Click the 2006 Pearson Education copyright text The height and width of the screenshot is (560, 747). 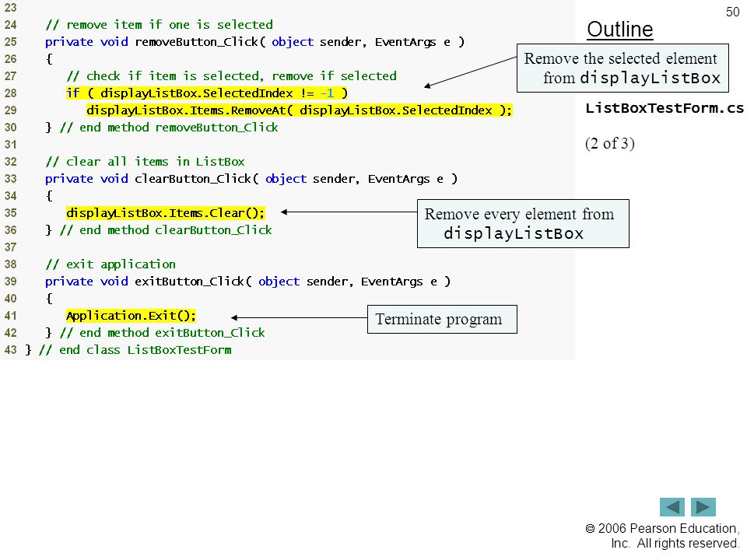662,536
